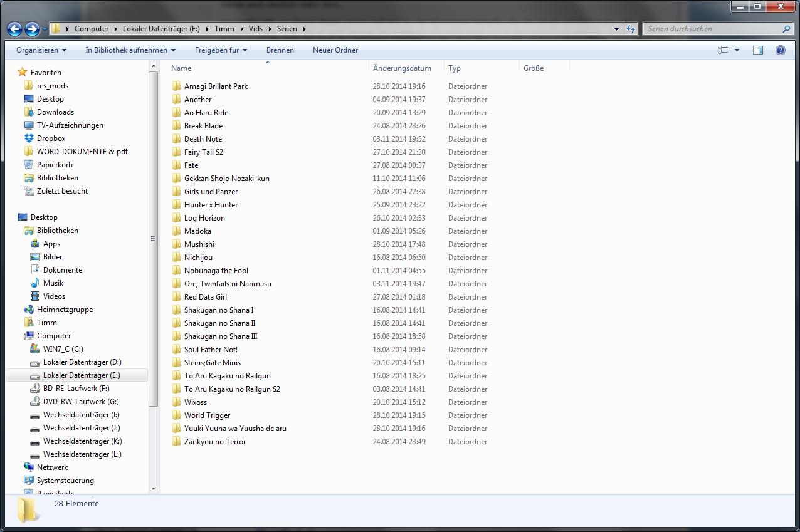Select 'Wechseldatenträger (I:)' drive
The width and height of the screenshot is (800, 532).
click(82, 415)
